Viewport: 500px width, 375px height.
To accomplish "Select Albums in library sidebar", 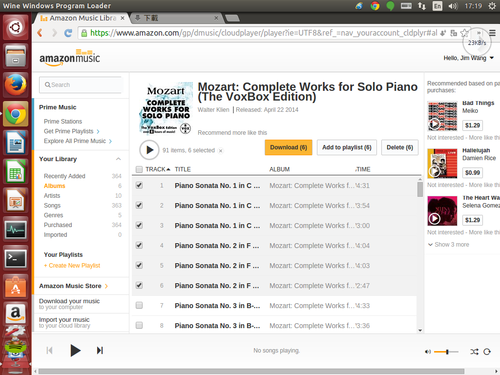I will click(54, 186).
